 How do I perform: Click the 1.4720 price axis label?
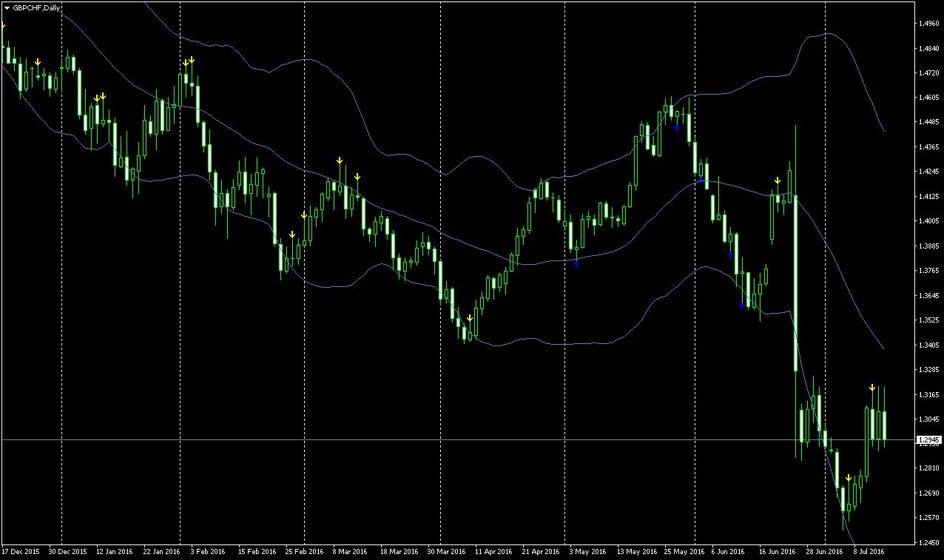point(929,73)
